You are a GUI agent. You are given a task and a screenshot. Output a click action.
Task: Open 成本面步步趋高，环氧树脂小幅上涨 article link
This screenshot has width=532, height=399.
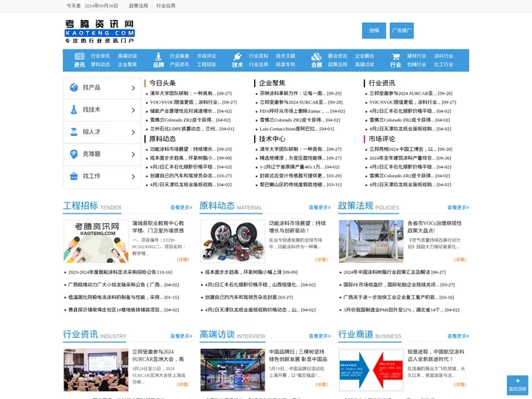244,272
